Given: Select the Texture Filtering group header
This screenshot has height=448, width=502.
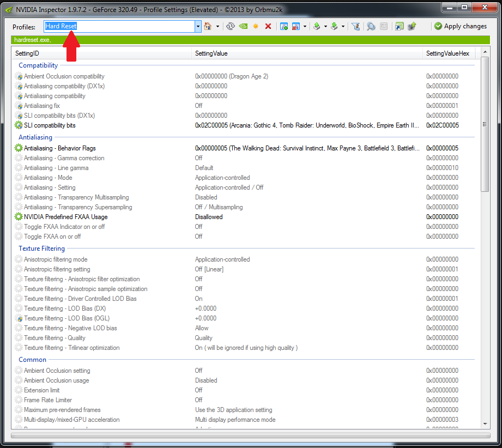Looking at the screenshot, I should tap(41, 249).
